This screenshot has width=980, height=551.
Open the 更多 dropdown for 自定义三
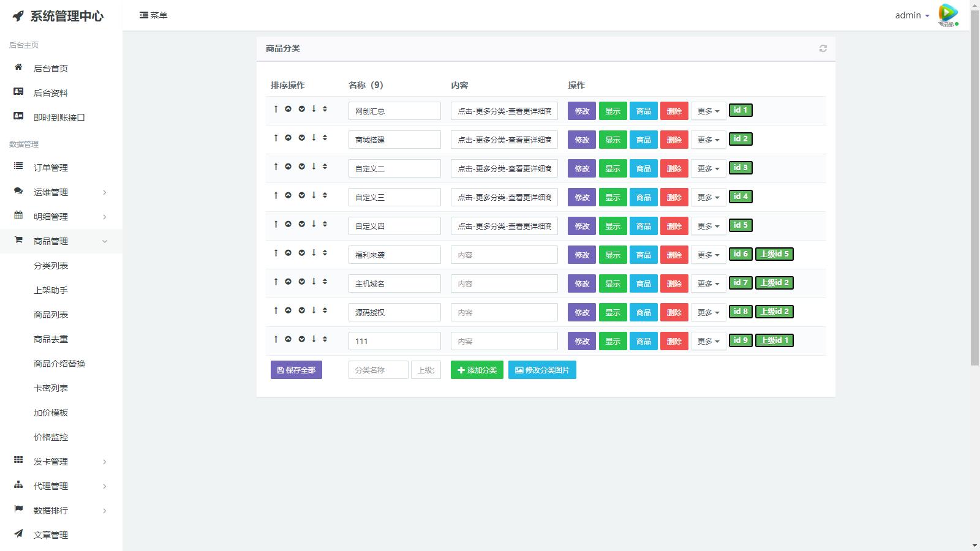coord(709,197)
